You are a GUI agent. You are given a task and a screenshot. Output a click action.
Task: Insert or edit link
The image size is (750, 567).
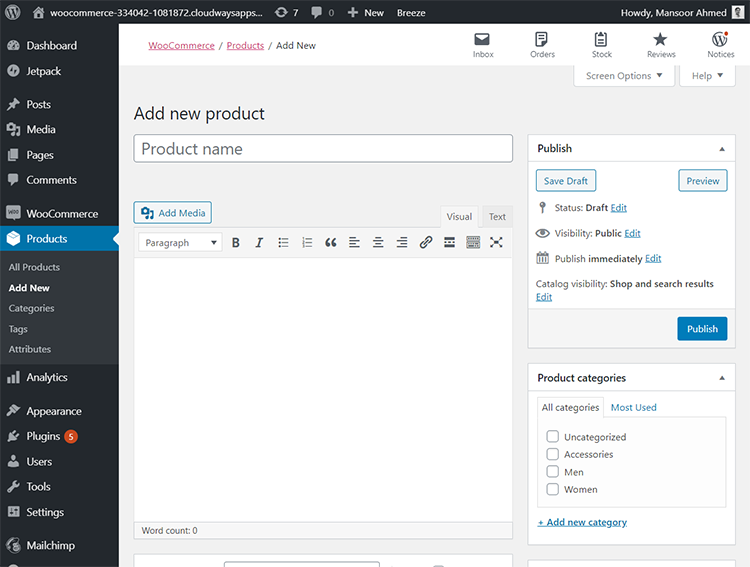click(x=426, y=243)
